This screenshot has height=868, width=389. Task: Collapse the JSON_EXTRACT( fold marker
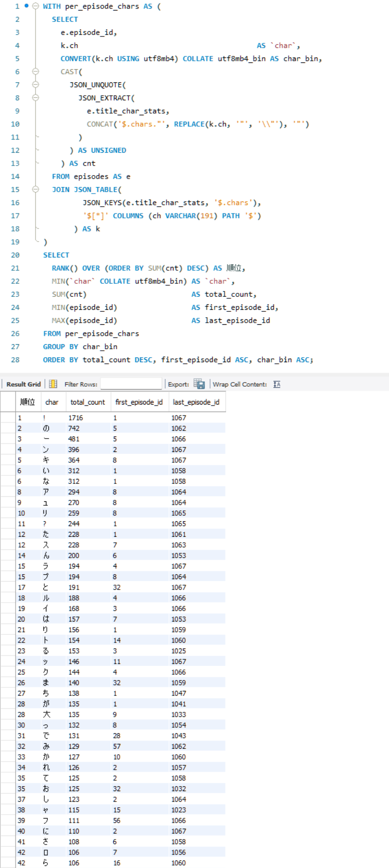pos(35,98)
